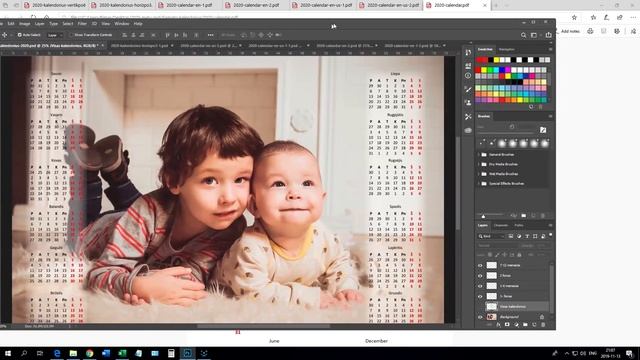Screen dimensions: 640x360
Task: Open the Properties panel icon in collapsed dock
Action: point(468,65)
